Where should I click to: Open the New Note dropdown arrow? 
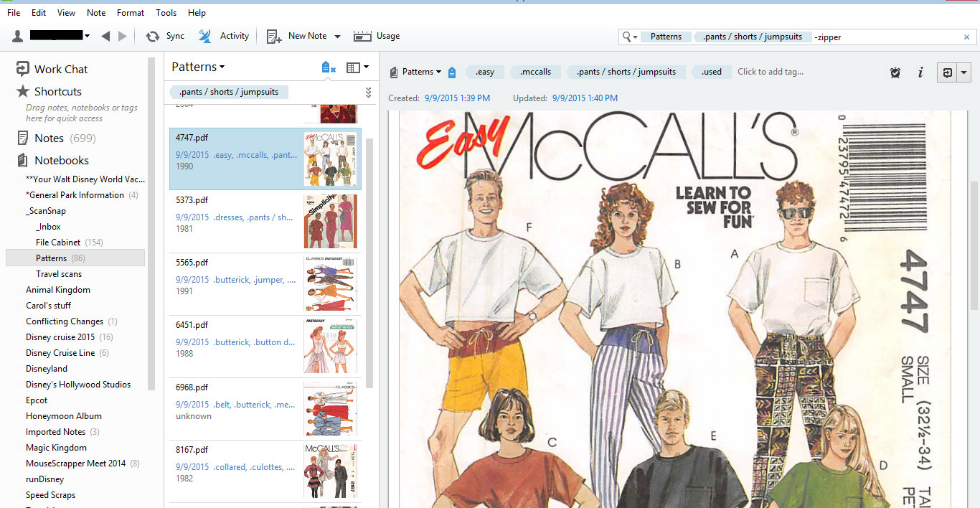[337, 37]
